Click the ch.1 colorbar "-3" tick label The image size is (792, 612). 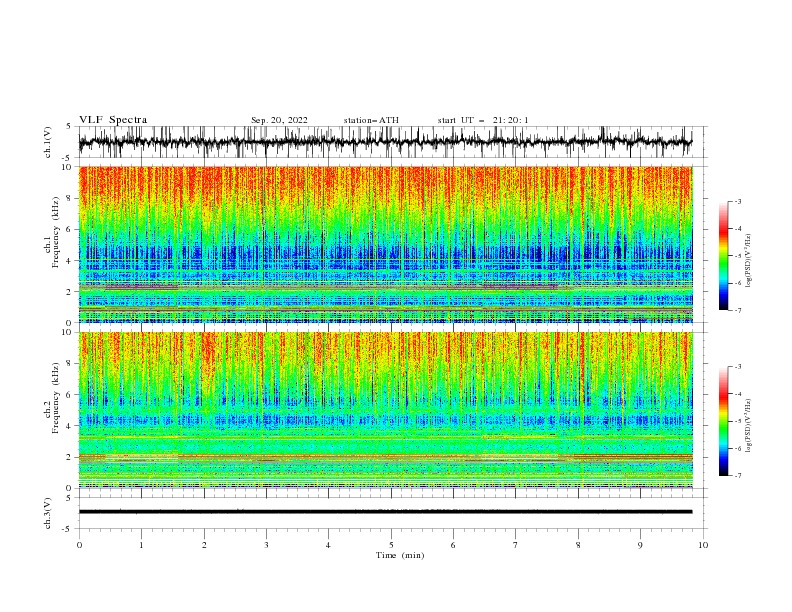pyautogui.click(x=737, y=201)
